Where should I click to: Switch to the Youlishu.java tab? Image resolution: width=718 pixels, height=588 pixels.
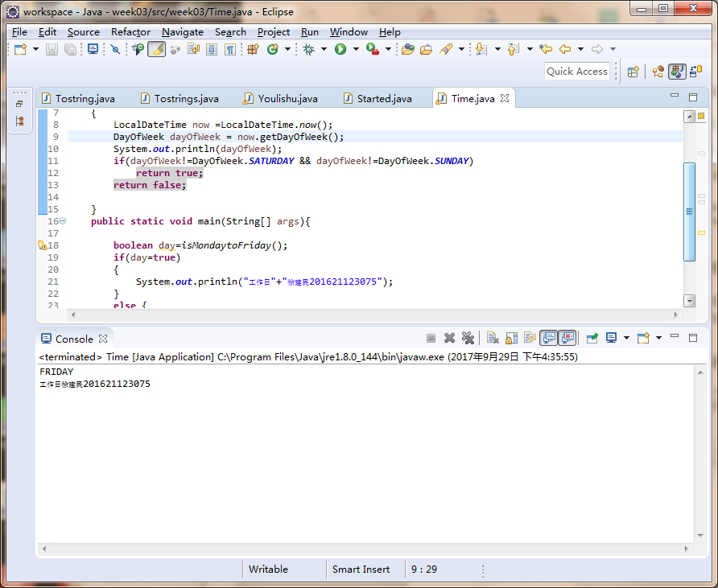point(280,98)
